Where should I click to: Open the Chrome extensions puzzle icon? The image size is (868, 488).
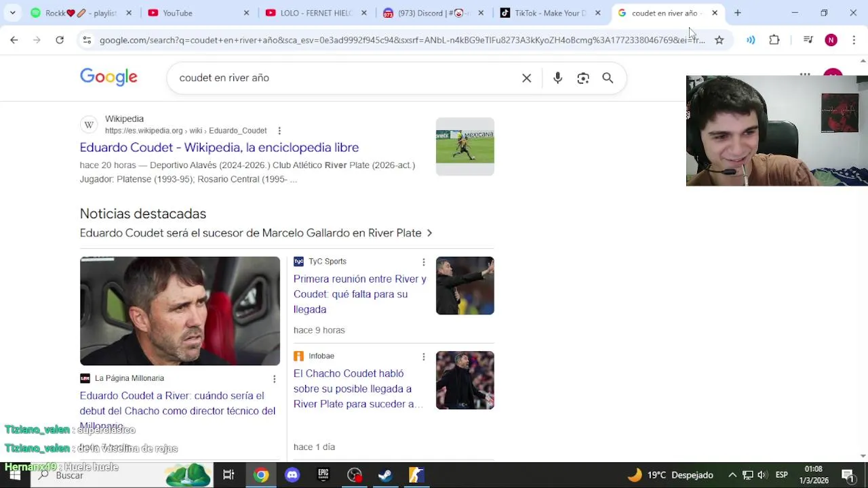774,40
